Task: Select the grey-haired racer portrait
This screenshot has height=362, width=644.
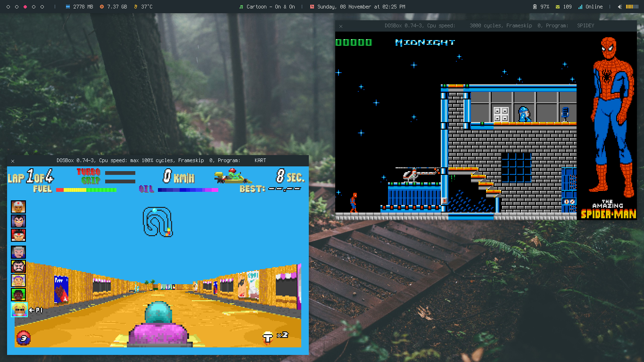Action: [x=18, y=252]
